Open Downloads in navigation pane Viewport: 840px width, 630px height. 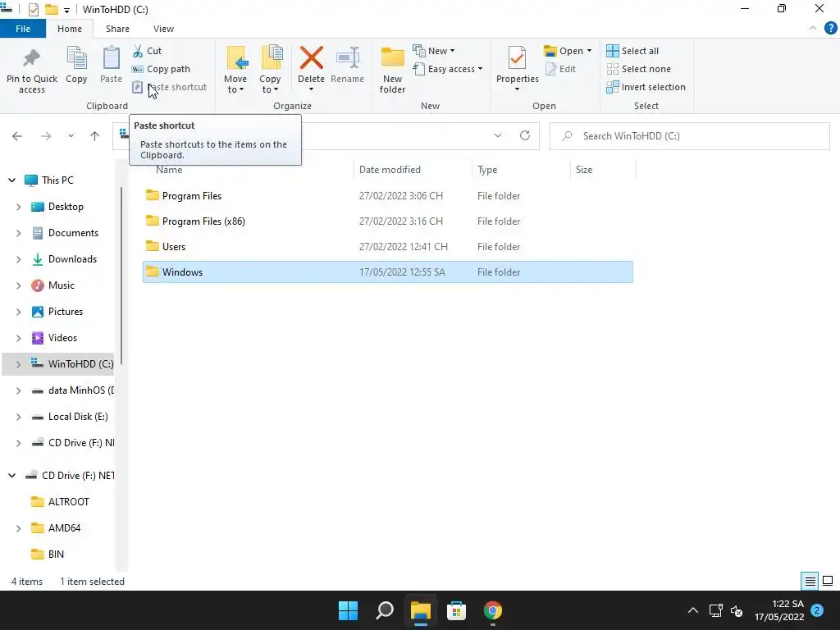(72, 259)
